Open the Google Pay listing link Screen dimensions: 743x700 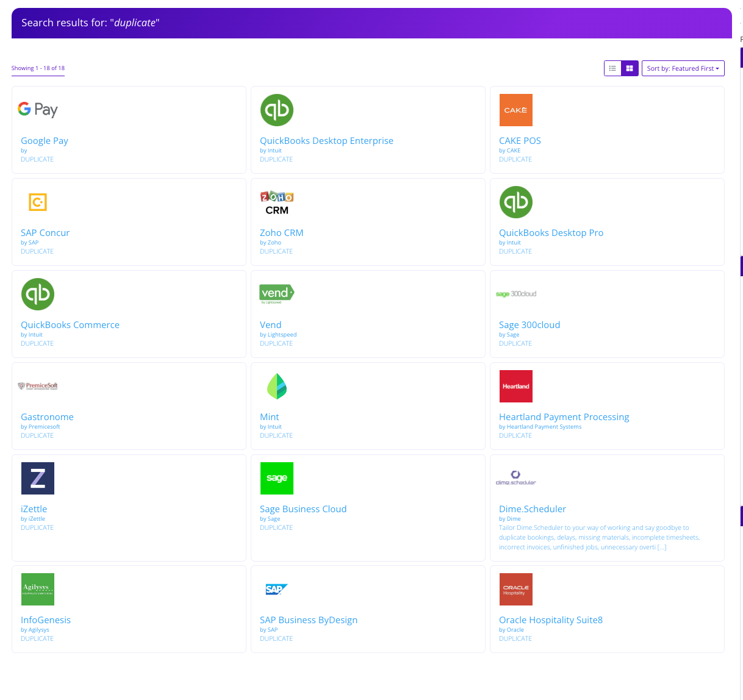pyautogui.click(x=45, y=141)
